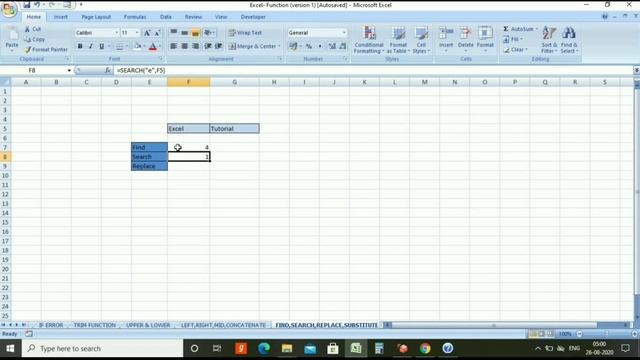Apply percent style format
Viewport: 640px width, 360px height.
309,46
